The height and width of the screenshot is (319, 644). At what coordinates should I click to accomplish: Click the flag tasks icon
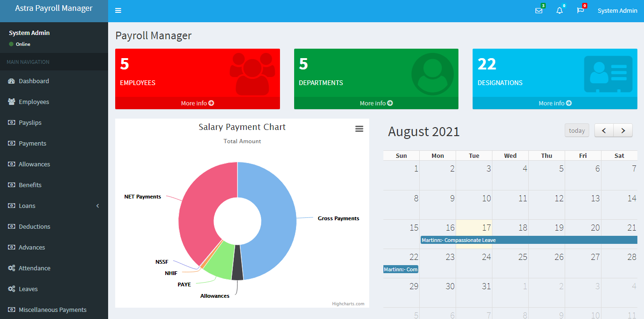[x=580, y=11]
